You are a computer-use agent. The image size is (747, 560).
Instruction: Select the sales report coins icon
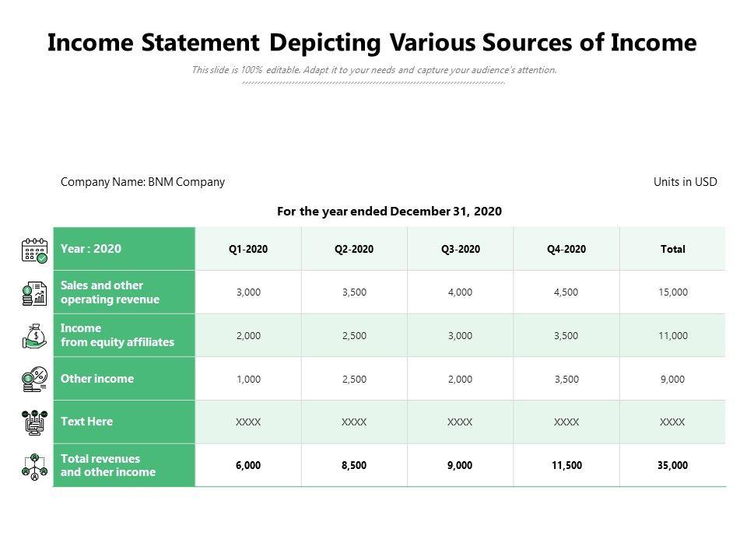coord(35,293)
